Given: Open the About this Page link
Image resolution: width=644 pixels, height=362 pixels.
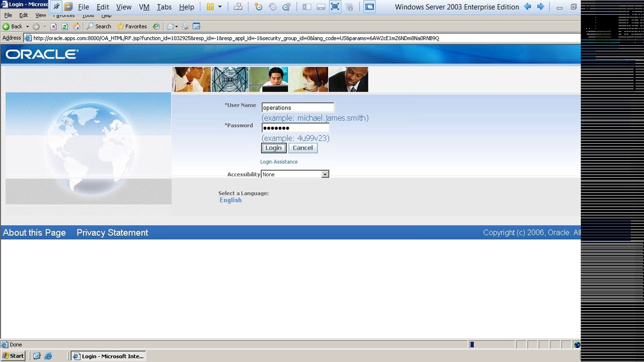Looking at the screenshot, I should pos(34,233).
